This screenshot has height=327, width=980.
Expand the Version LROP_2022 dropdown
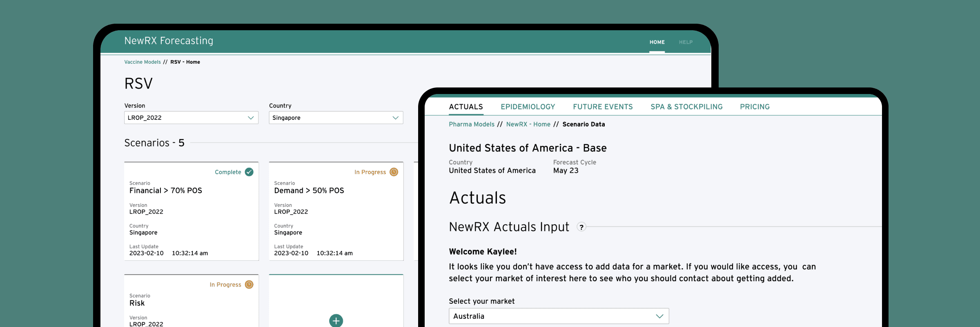[x=191, y=118]
